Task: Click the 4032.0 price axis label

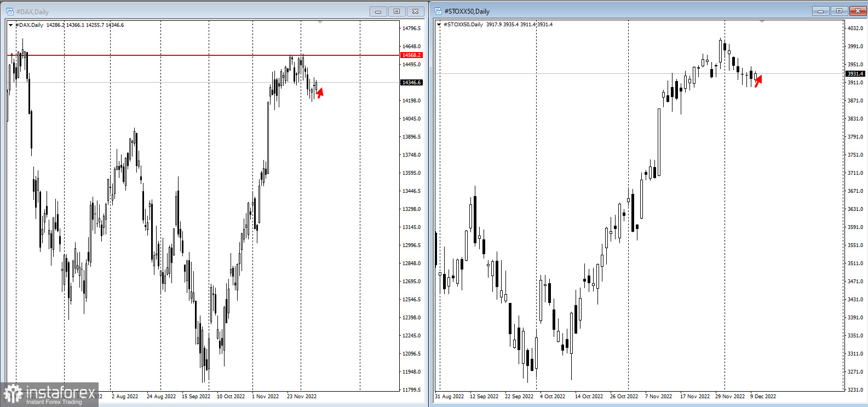Action: pos(855,28)
